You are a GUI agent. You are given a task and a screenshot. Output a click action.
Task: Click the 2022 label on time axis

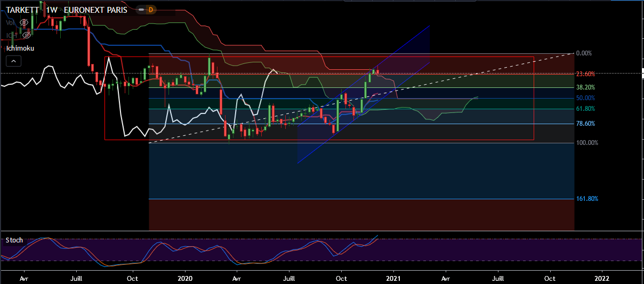tap(602, 278)
